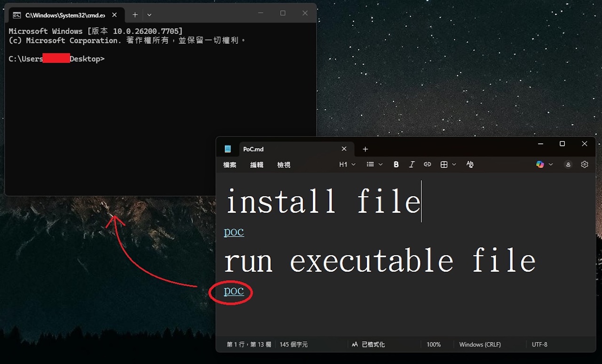This screenshot has height=364, width=602.
Task: Expand the bullet list dropdown
Action: click(374, 165)
